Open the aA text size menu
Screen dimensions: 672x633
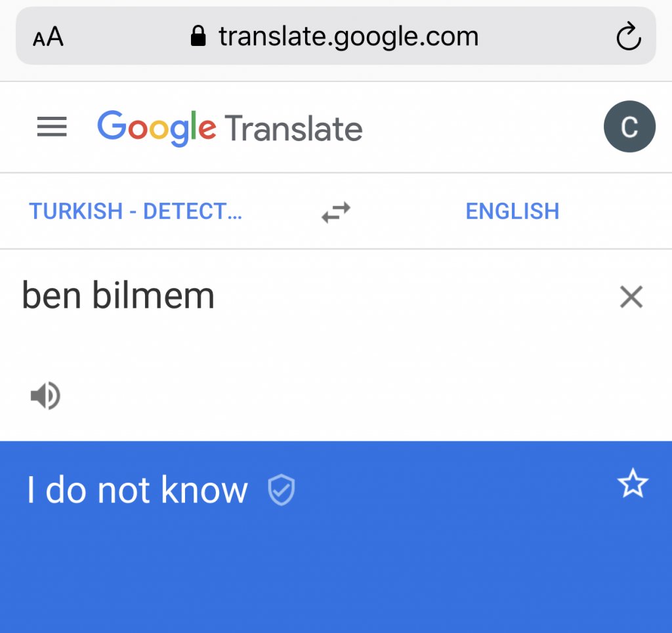(48, 37)
